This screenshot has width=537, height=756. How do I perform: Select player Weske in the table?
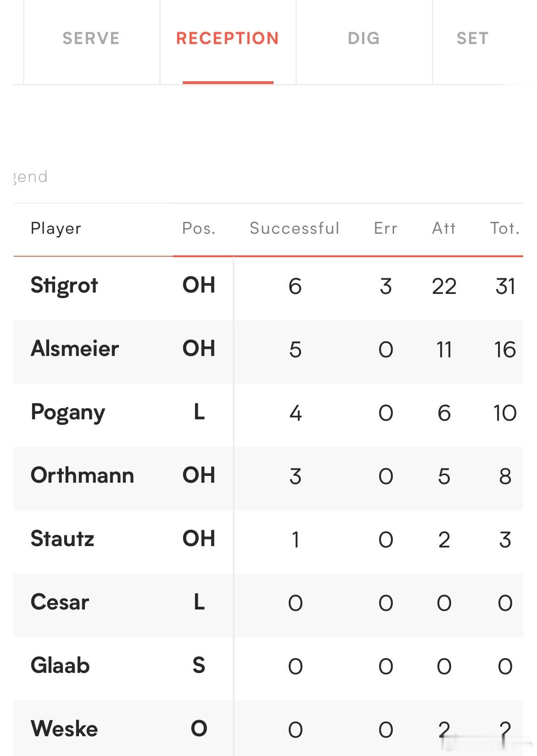click(64, 729)
